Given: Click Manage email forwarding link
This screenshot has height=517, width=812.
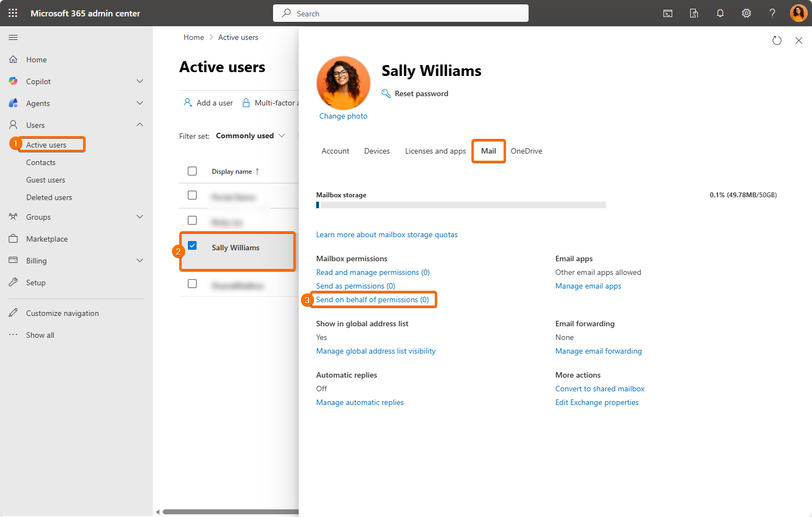Looking at the screenshot, I should 598,351.
